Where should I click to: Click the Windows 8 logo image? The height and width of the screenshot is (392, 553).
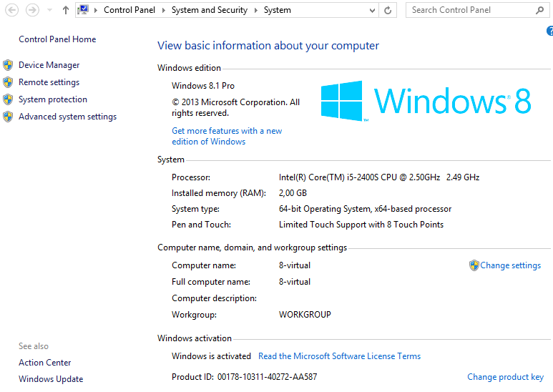[426, 101]
